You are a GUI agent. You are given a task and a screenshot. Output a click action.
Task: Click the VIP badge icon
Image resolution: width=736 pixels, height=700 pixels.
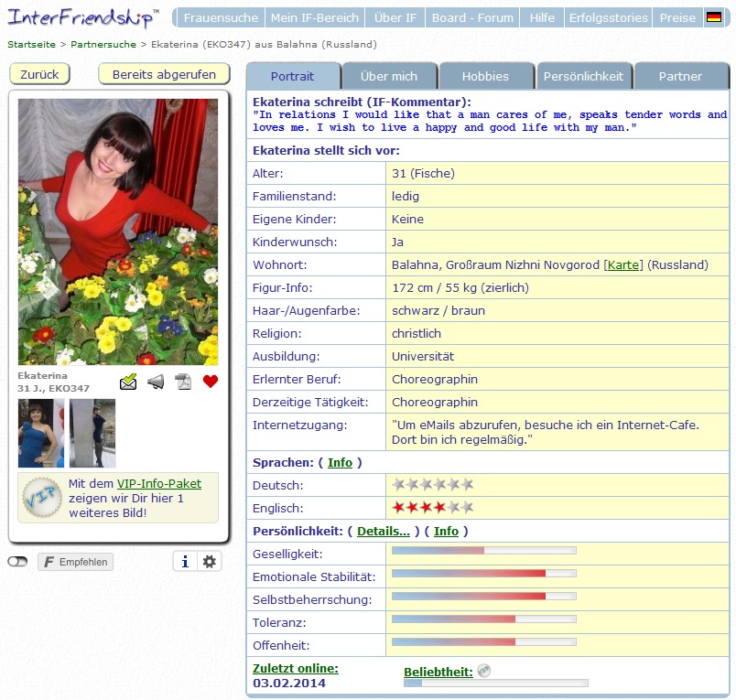point(42,497)
